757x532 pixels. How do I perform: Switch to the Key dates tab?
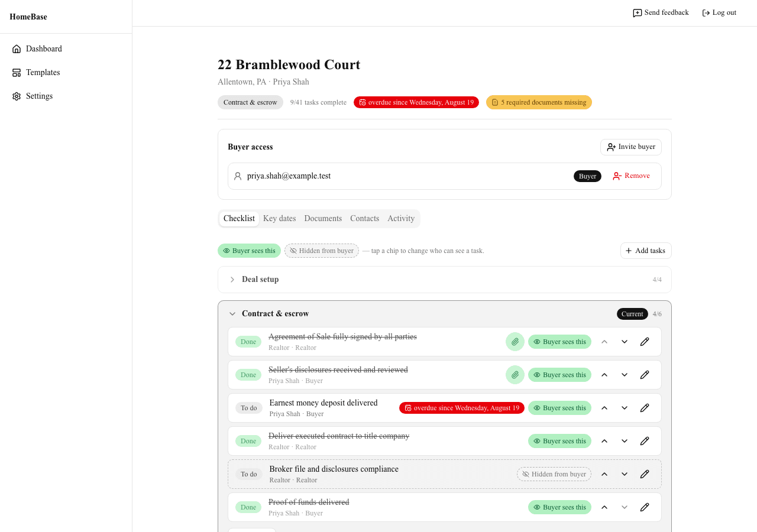coord(279,219)
